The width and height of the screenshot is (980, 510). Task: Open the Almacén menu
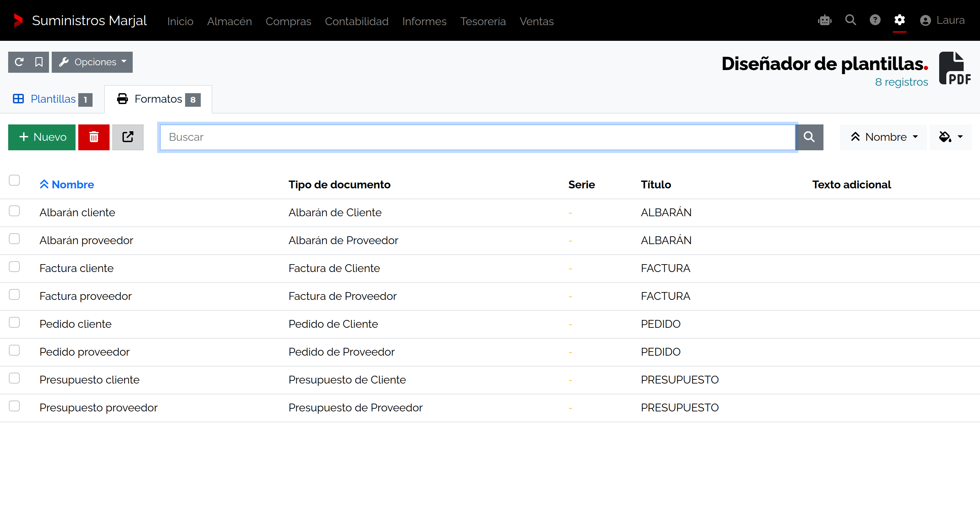click(229, 21)
